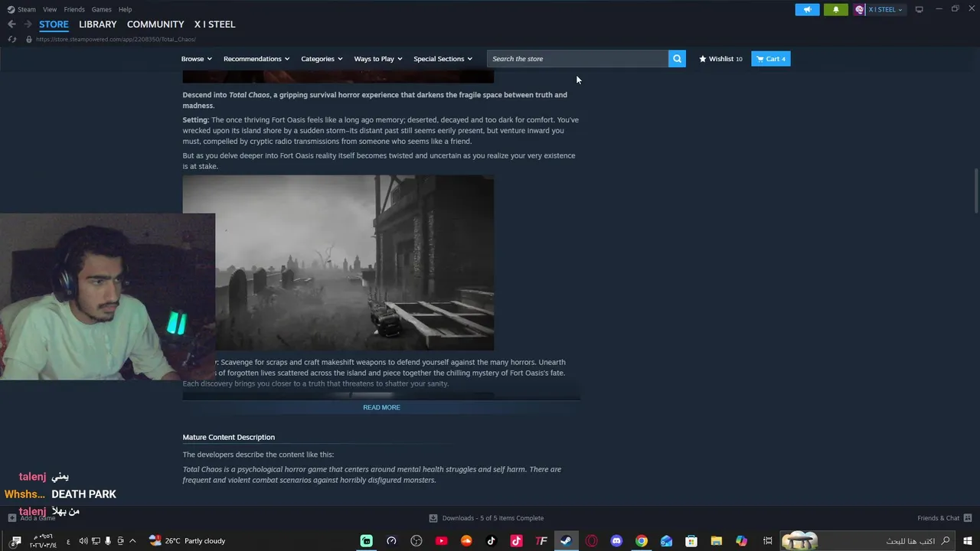The height and width of the screenshot is (551, 980).
Task: Switch to the COMMUNITY tab
Action: 155,24
